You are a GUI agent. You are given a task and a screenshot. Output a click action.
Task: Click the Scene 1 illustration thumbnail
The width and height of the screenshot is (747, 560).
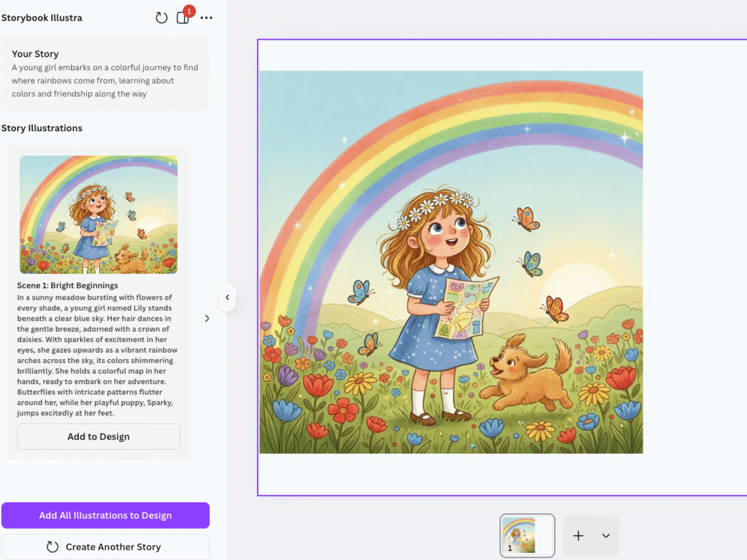(x=98, y=215)
